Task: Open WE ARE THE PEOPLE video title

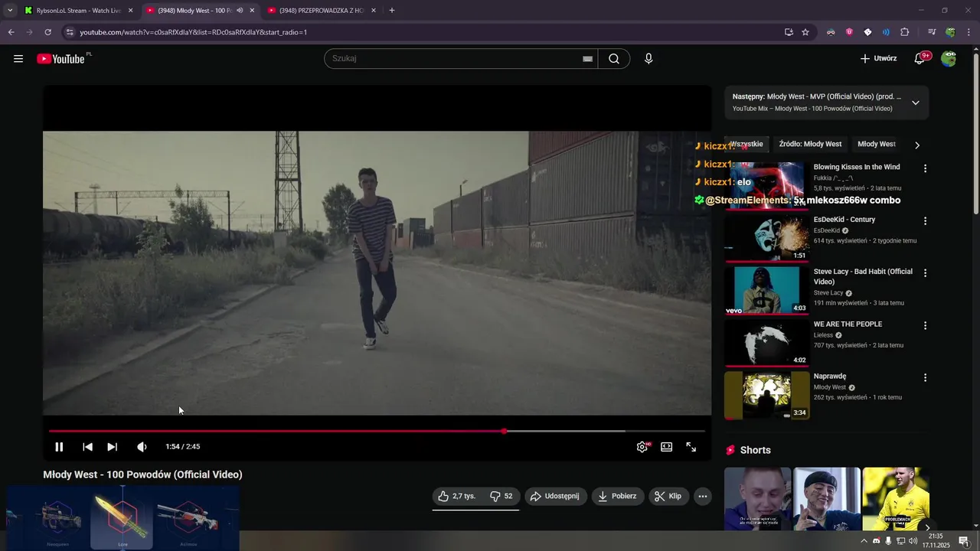Action: (848, 324)
